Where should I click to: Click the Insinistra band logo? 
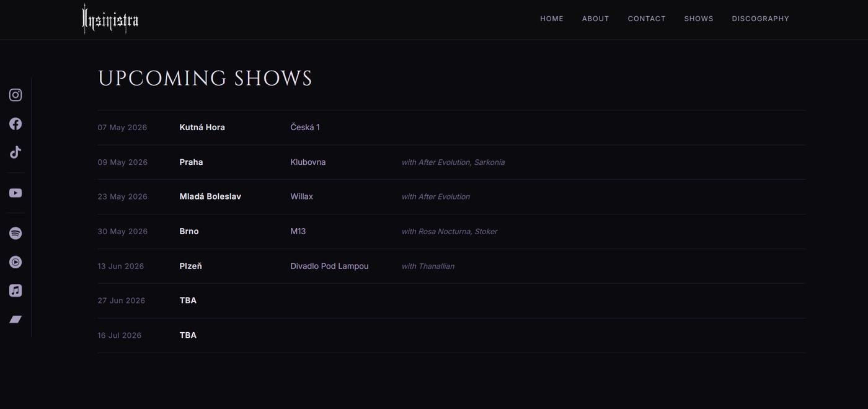point(110,19)
